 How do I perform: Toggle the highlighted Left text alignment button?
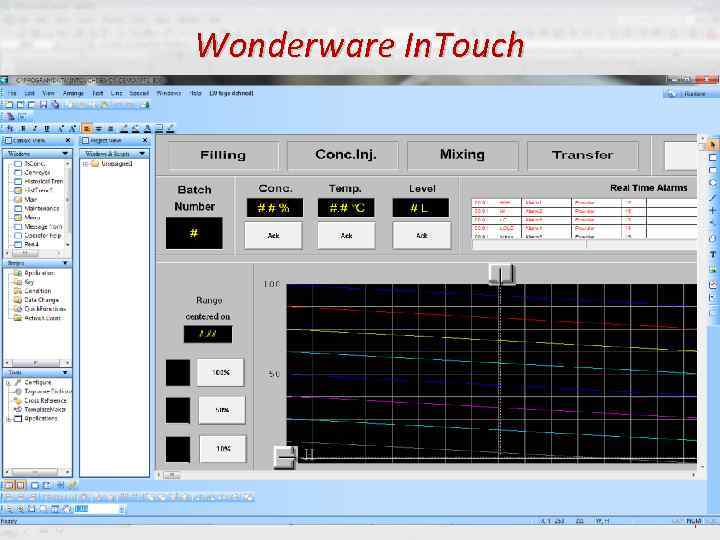pos(86,129)
